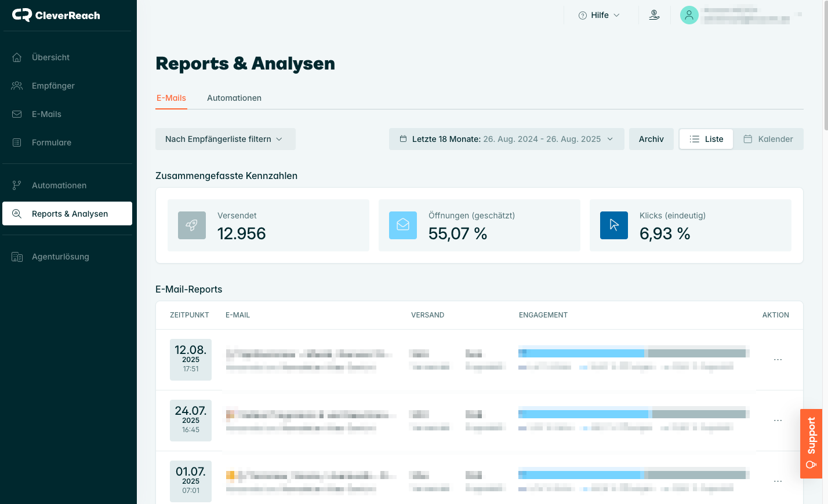This screenshot has height=504, width=828.
Task: Select the 01.07. 2025 date tile
Action: coord(191,481)
